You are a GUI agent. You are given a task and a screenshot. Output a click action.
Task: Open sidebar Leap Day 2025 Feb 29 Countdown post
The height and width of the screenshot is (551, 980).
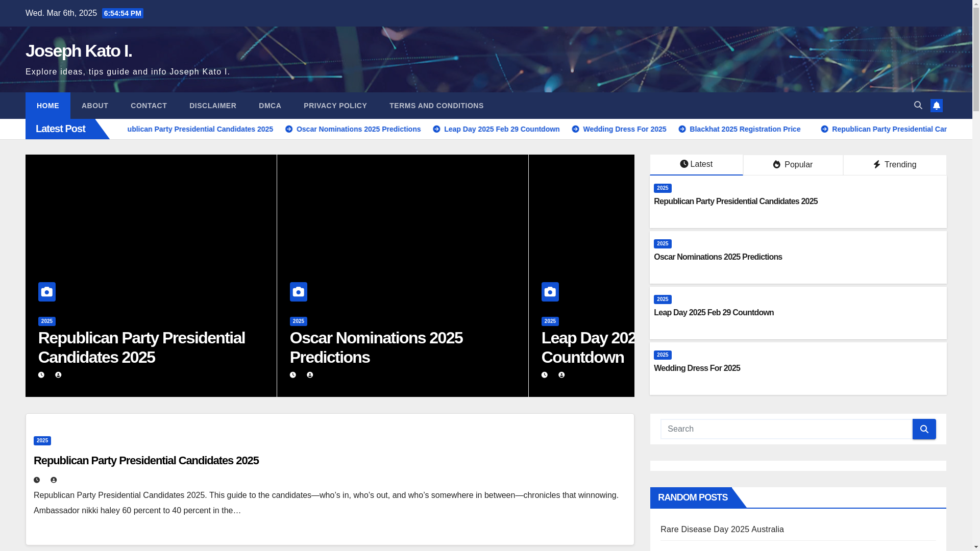point(714,313)
